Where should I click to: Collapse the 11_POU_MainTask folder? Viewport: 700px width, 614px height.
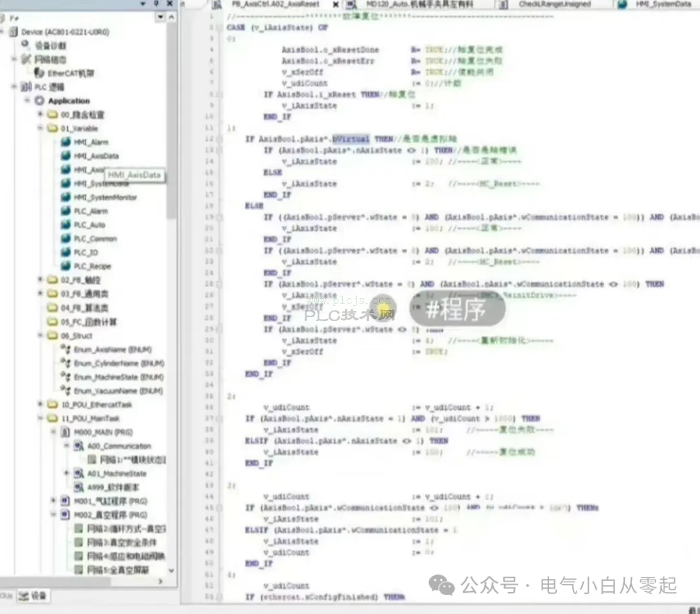click(40, 418)
